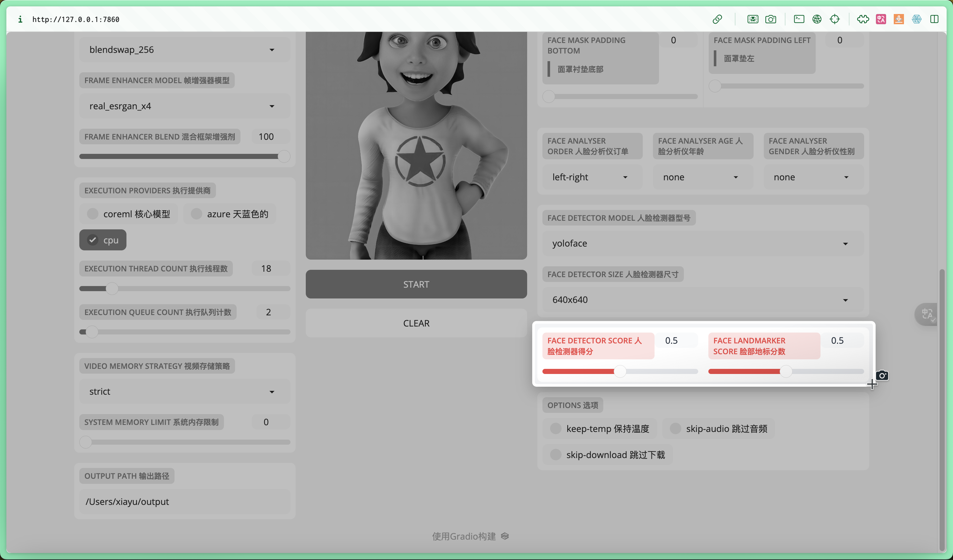This screenshot has height=560, width=953.
Task: Expand the face analyser age dropdown
Action: click(x=703, y=177)
